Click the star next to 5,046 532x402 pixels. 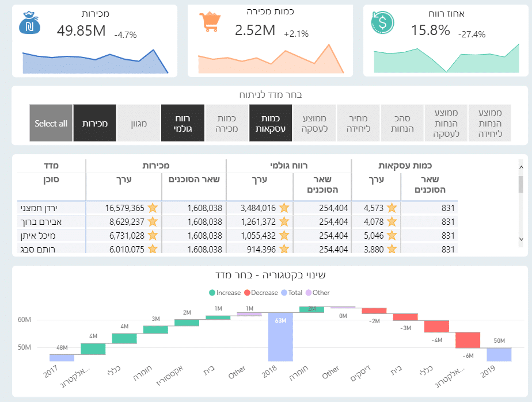(x=392, y=235)
